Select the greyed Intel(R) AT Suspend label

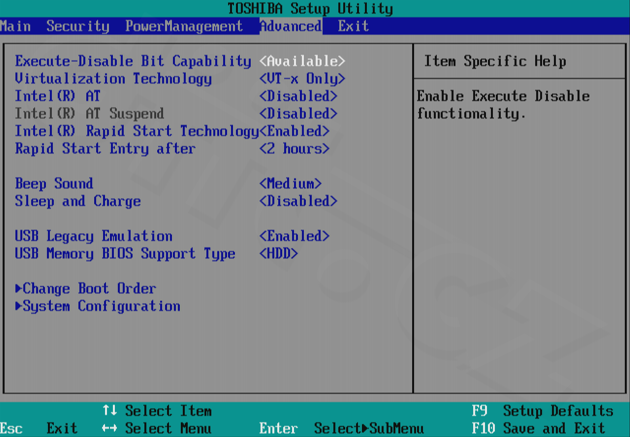point(89,114)
